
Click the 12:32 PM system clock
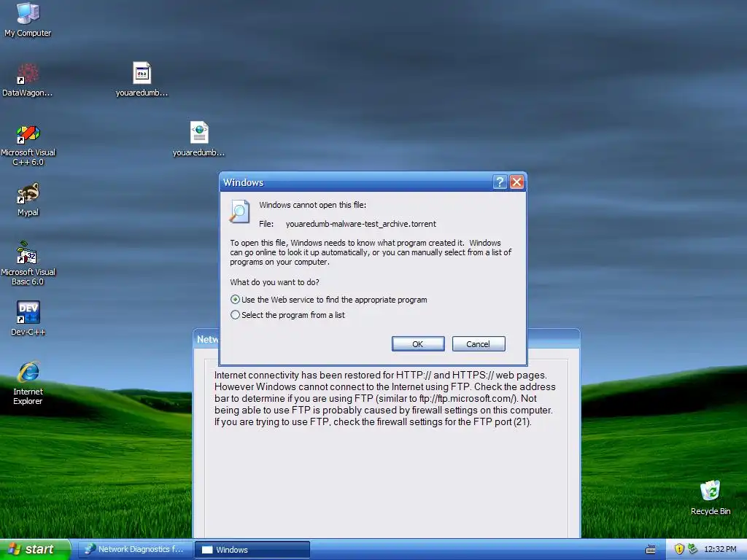point(720,549)
